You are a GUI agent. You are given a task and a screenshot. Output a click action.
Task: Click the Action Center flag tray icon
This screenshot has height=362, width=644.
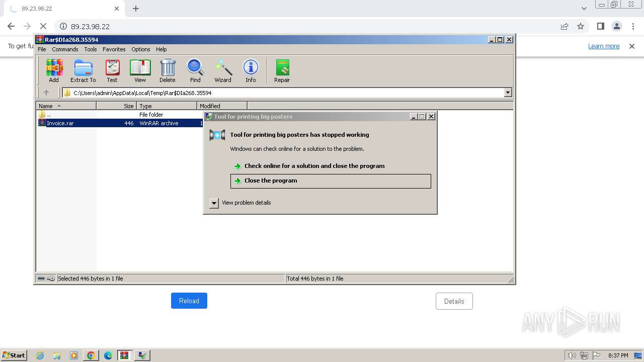click(596, 355)
